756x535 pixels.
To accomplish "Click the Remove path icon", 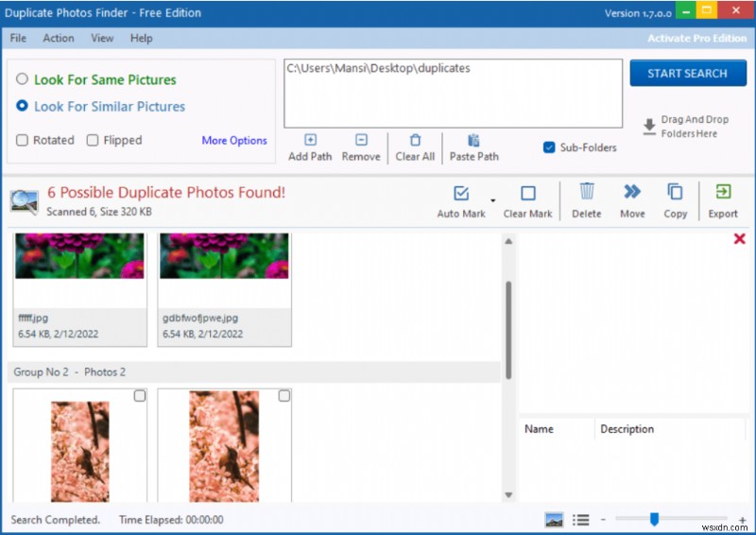I will coord(361,140).
